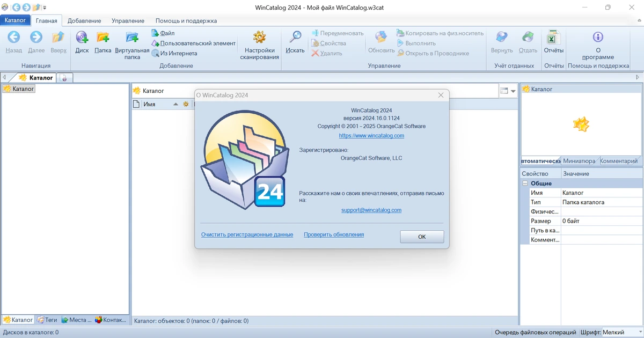Choose the Из Интернета add option
The width and height of the screenshot is (644, 338).
[174, 53]
